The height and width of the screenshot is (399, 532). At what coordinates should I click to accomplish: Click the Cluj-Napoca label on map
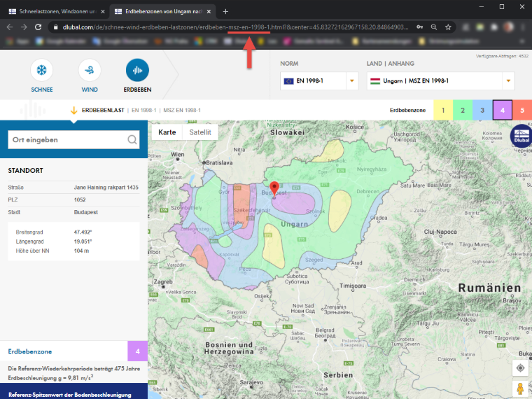click(440, 232)
